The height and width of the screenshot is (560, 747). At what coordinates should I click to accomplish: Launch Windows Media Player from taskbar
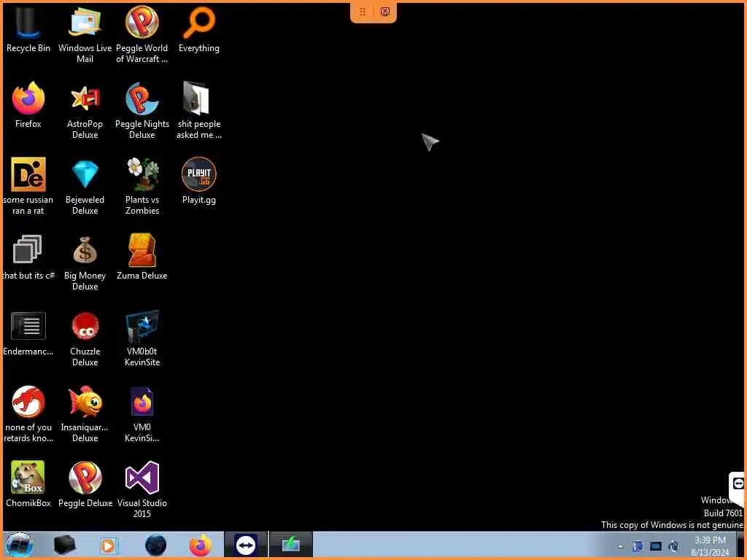[109, 545]
